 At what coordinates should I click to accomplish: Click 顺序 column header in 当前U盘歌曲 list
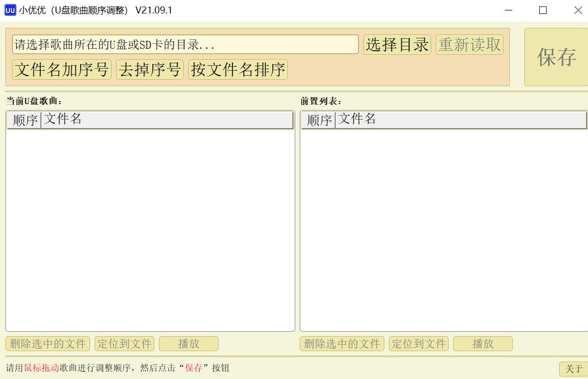click(x=24, y=121)
